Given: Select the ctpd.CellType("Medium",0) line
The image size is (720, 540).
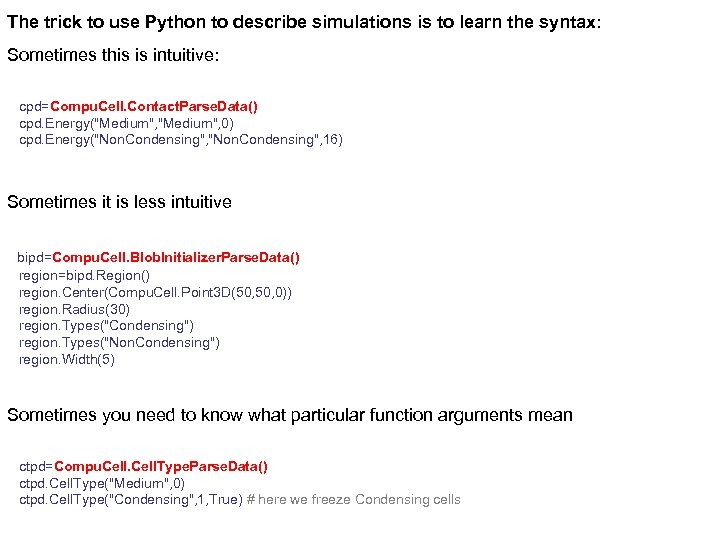Looking at the screenshot, I should 102,483.
